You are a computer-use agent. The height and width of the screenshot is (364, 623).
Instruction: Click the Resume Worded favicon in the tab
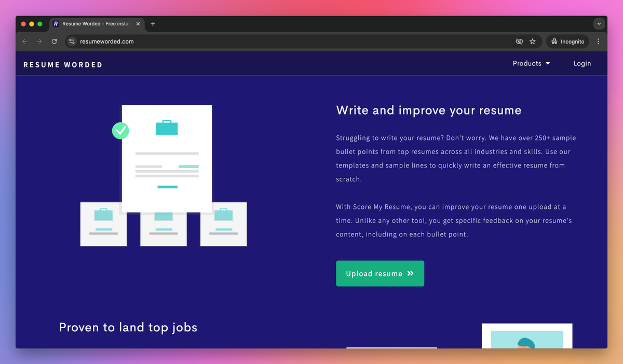[x=56, y=24]
